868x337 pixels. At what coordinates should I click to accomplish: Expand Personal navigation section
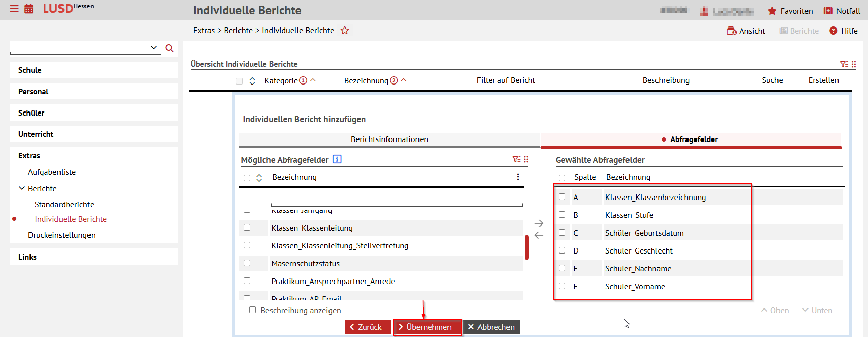94,92
